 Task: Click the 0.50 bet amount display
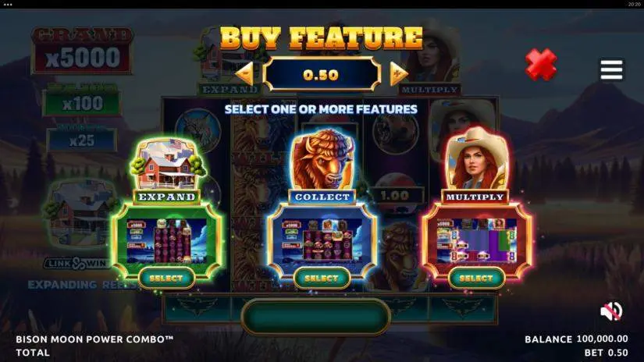(321, 74)
